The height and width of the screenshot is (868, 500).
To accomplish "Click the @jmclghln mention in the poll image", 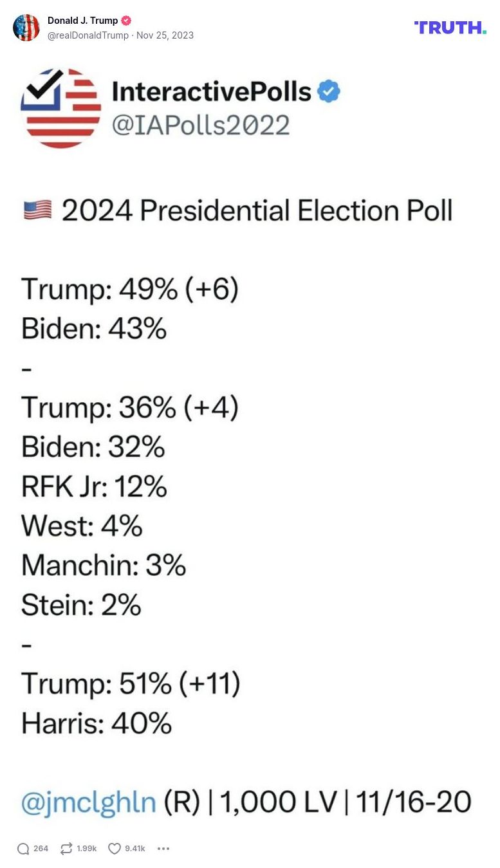I will pyautogui.click(x=89, y=802).
